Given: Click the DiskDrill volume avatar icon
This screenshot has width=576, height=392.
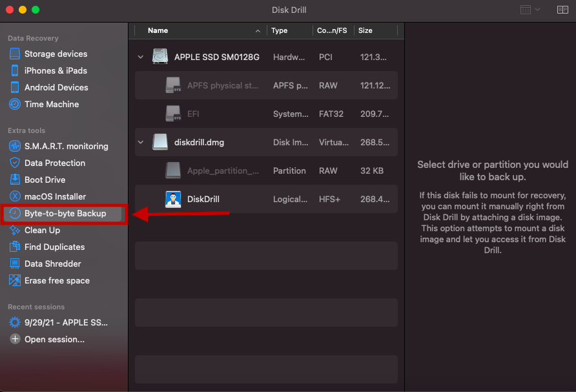Looking at the screenshot, I should pos(173,199).
